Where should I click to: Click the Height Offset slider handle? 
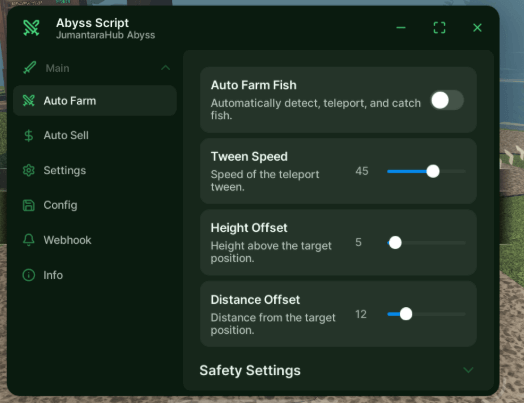[395, 243]
